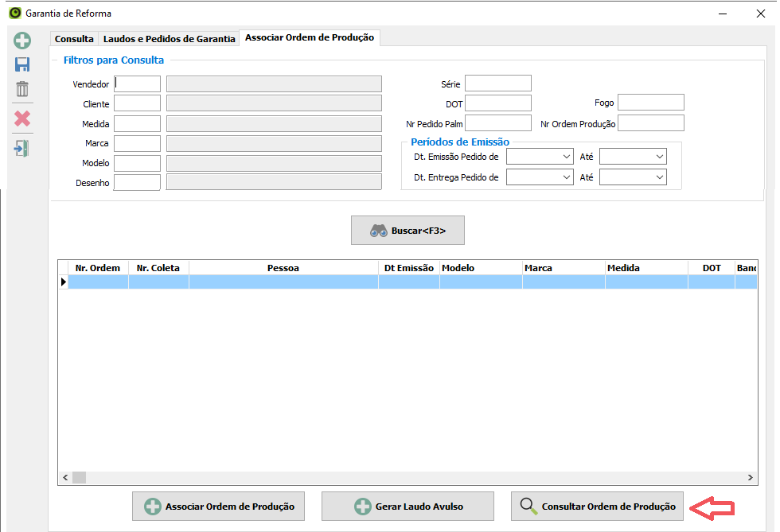Click the blue floppy disk save icon
The height and width of the screenshot is (532, 780).
22,65
